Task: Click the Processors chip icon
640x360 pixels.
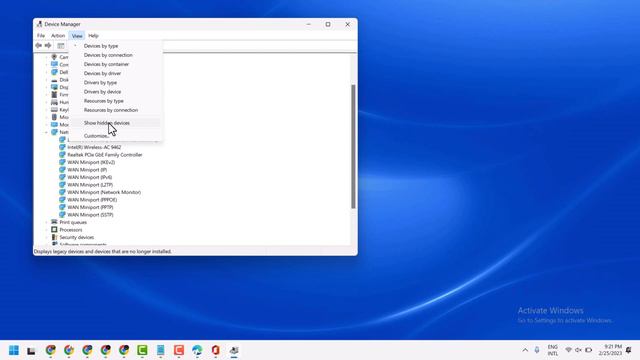Action: (54, 229)
